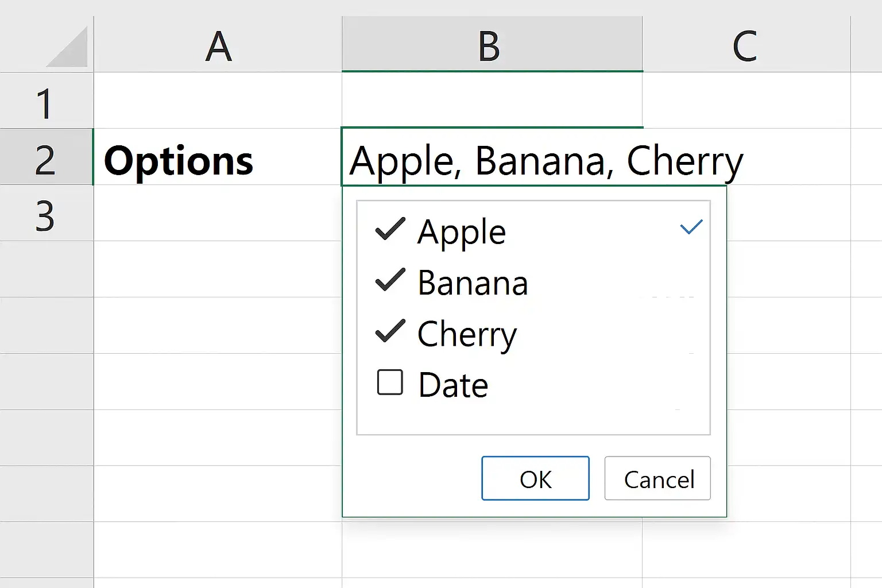Image resolution: width=882 pixels, height=588 pixels.
Task: Select column C header
Action: click(x=746, y=44)
